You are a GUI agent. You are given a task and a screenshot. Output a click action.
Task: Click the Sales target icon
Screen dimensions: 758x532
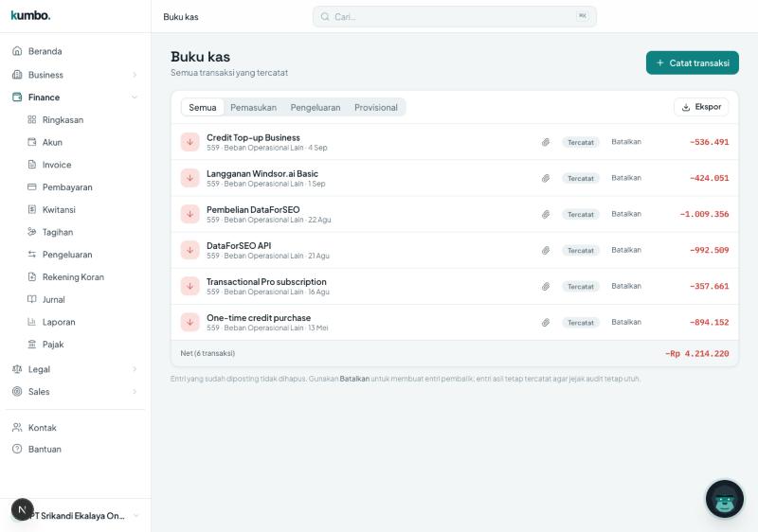(17, 392)
